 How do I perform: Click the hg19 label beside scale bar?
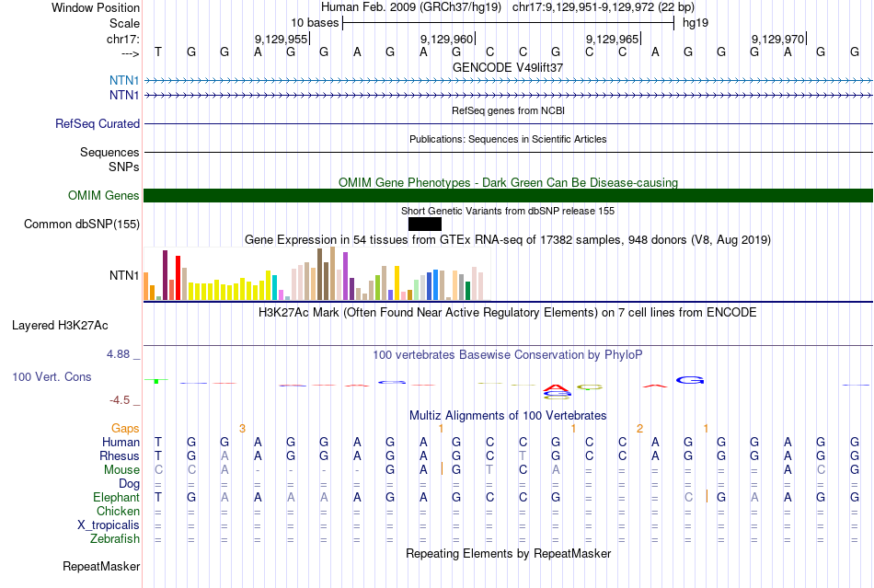click(x=696, y=23)
